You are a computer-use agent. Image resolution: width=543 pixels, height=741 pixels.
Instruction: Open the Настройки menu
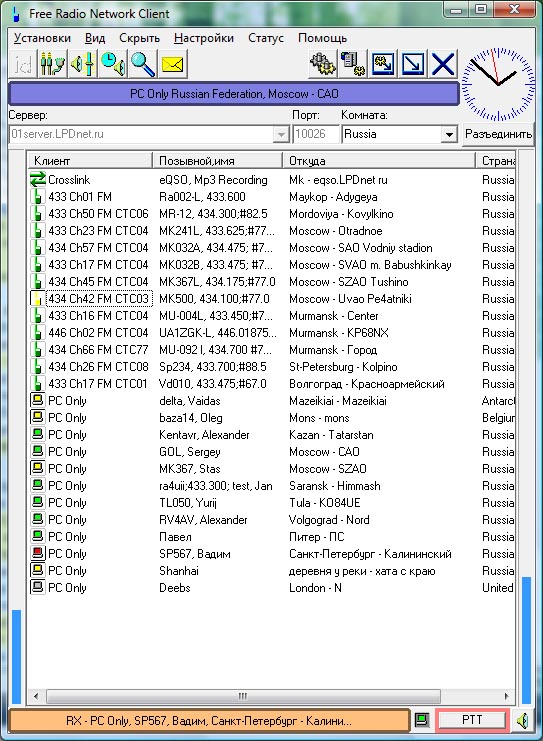tap(204, 38)
